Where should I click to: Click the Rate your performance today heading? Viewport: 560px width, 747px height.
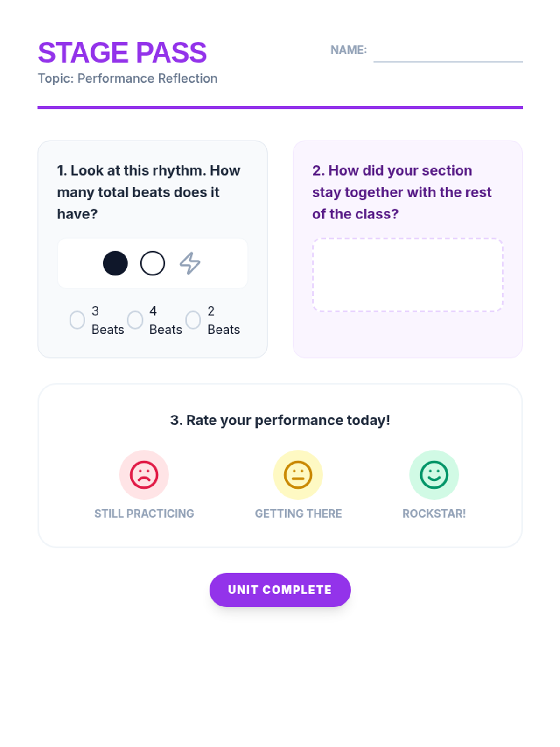coord(280,420)
